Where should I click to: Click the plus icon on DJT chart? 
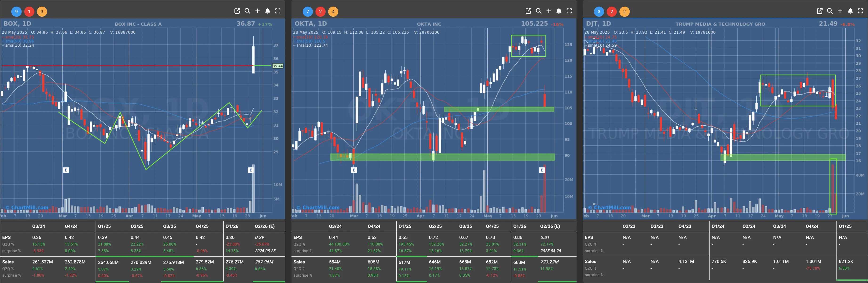840,11
